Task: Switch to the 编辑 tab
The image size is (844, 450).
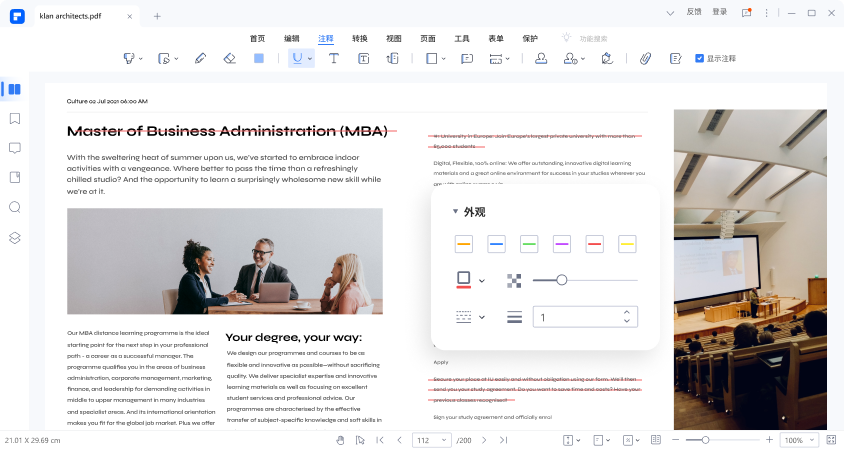Action: [292, 38]
